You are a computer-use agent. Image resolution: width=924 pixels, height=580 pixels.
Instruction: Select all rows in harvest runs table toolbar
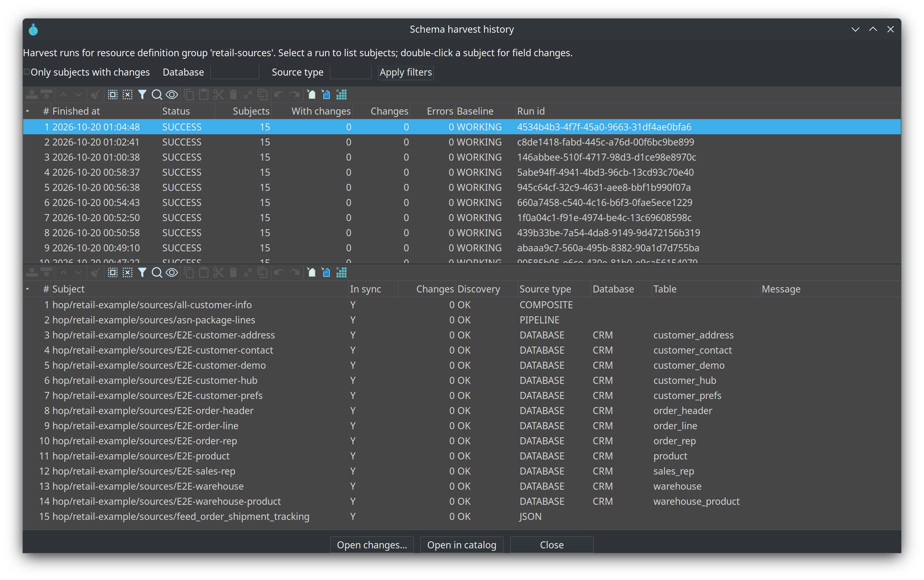coord(112,95)
